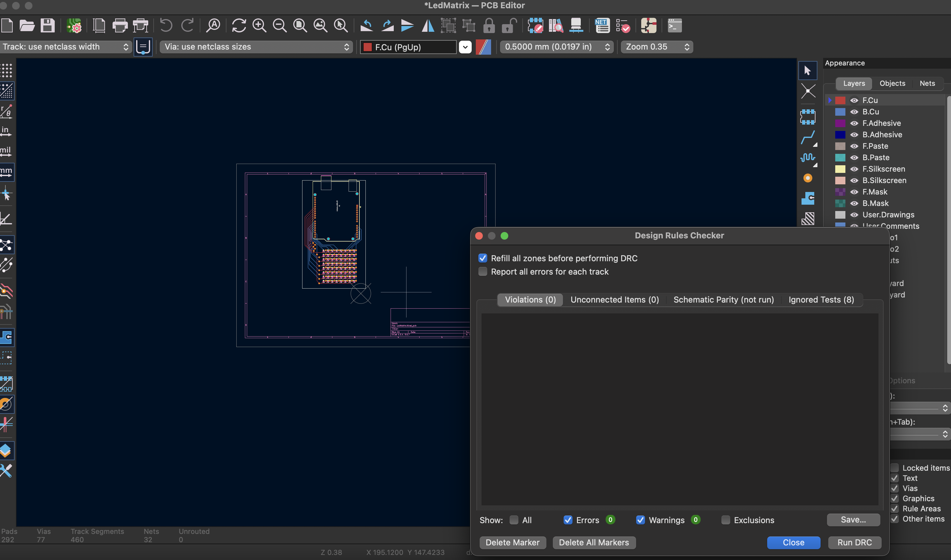Toggle 'Refill all zones before performing DRC'
The width and height of the screenshot is (951, 560).
click(x=482, y=258)
